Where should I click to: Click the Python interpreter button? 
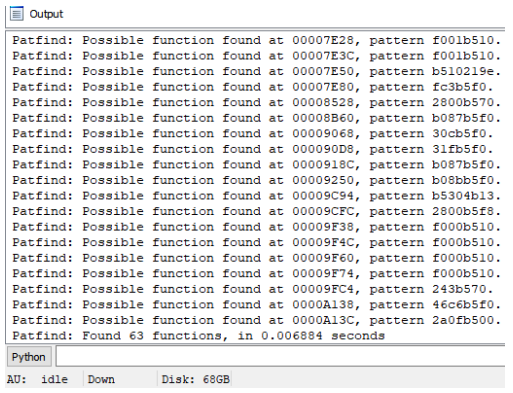click(29, 357)
